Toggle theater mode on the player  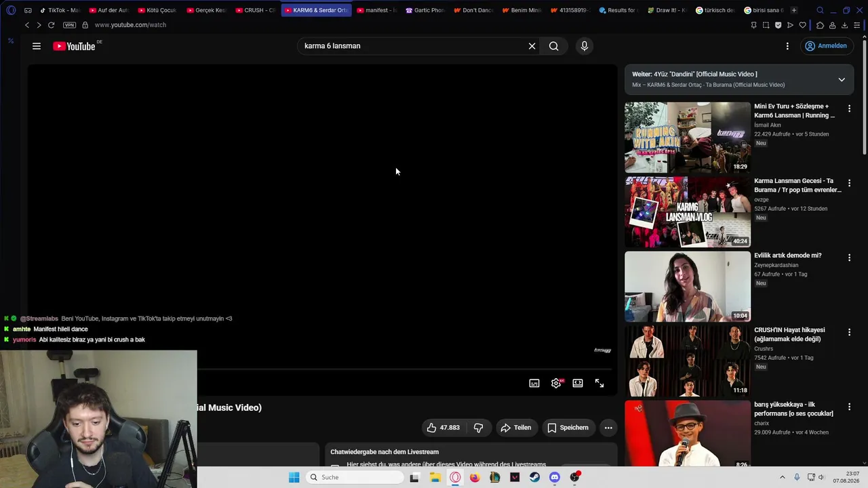pos(578,384)
